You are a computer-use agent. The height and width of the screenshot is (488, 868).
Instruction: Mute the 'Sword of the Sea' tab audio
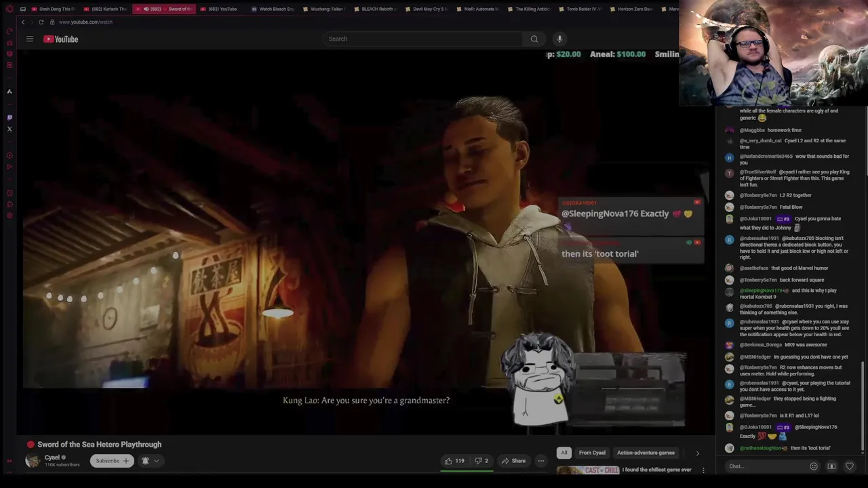146,9
